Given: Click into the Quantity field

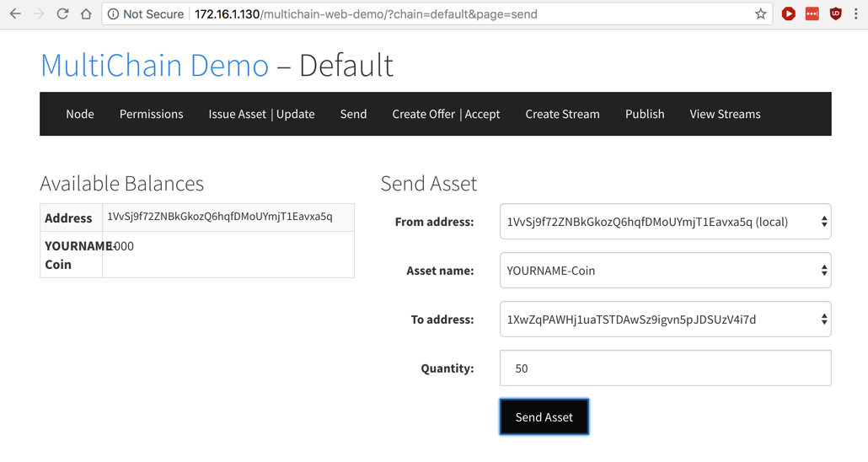Looking at the screenshot, I should point(665,368).
